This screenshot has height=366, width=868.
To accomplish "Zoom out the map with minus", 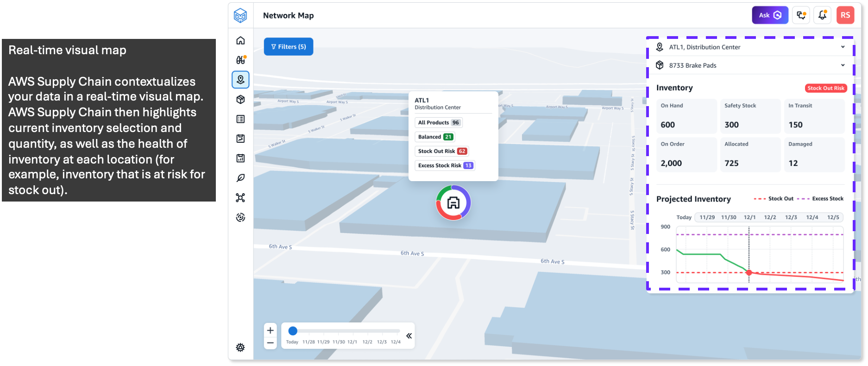I will (270, 343).
